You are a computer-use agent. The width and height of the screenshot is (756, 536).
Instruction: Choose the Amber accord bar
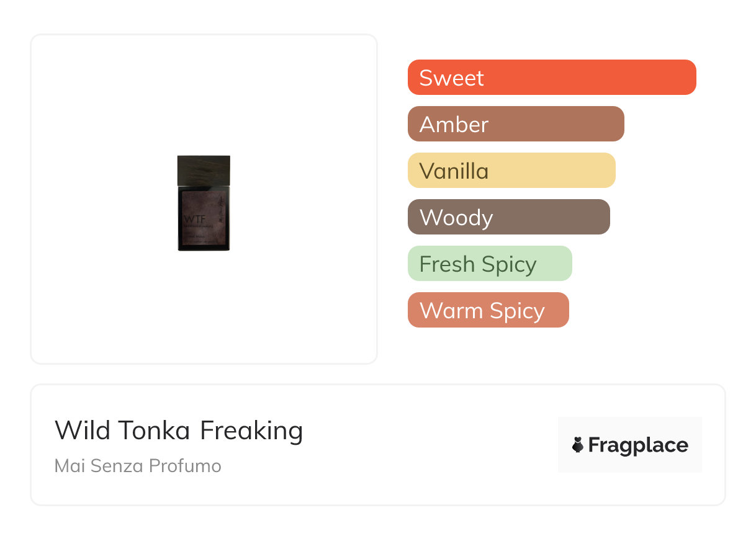point(515,124)
